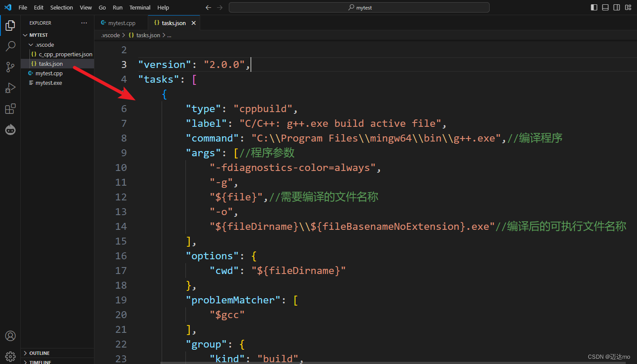
Task: Expand the OUTLINE section
Action: coord(57,353)
